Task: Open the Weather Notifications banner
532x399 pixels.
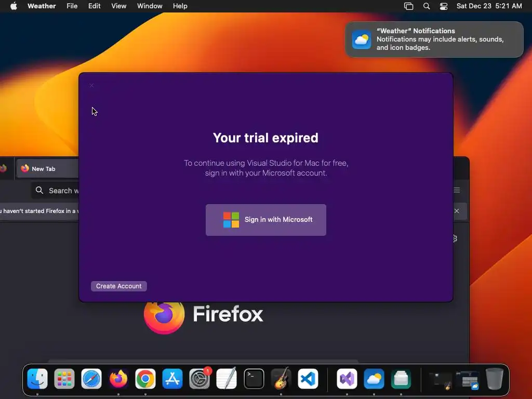Action: click(434, 39)
